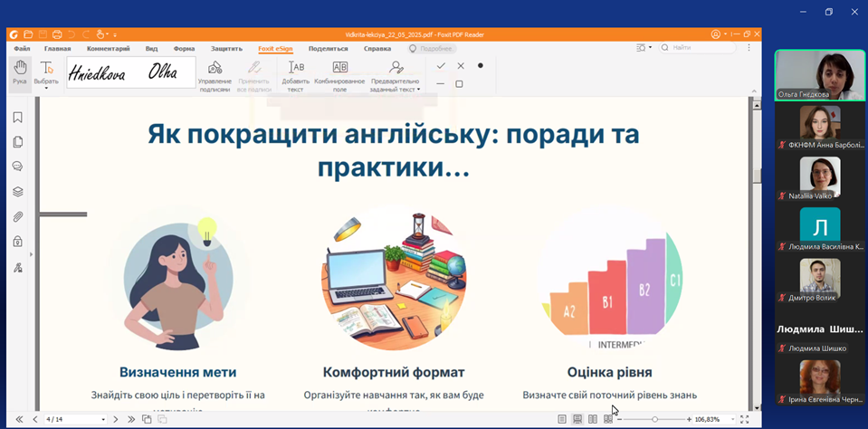Viewport: 868px width, 429px height.
Task: Click the Hniedkova Olha signature
Action: click(131, 72)
